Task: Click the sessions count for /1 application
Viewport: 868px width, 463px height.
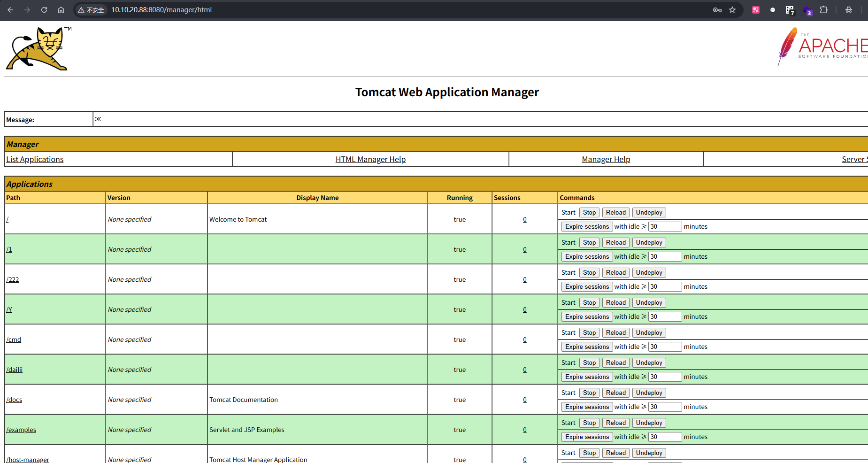Action: (x=525, y=249)
